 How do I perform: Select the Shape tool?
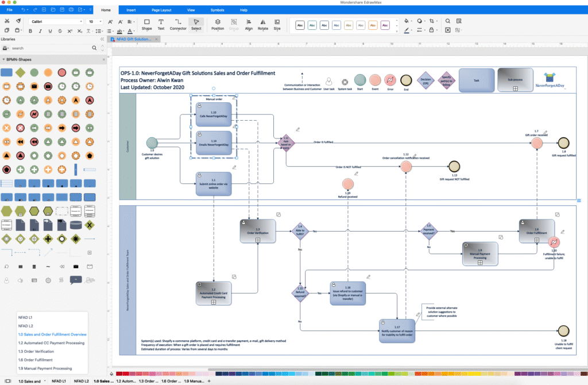tap(146, 24)
